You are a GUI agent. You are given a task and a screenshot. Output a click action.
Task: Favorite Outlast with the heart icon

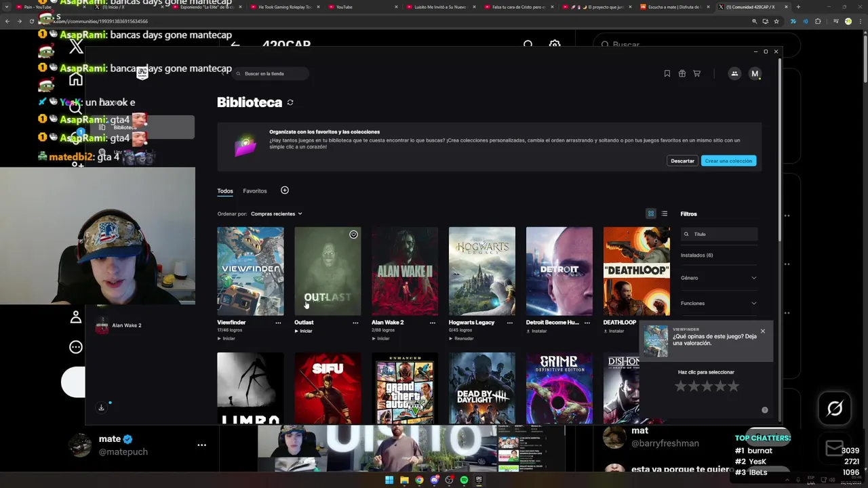point(353,235)
